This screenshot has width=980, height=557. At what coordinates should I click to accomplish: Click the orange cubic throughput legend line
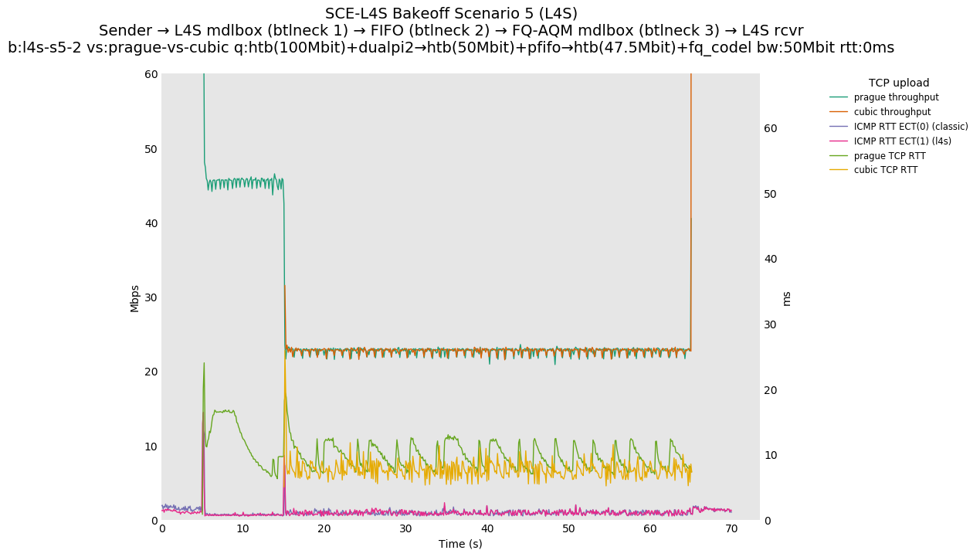[x=838, y=112]
